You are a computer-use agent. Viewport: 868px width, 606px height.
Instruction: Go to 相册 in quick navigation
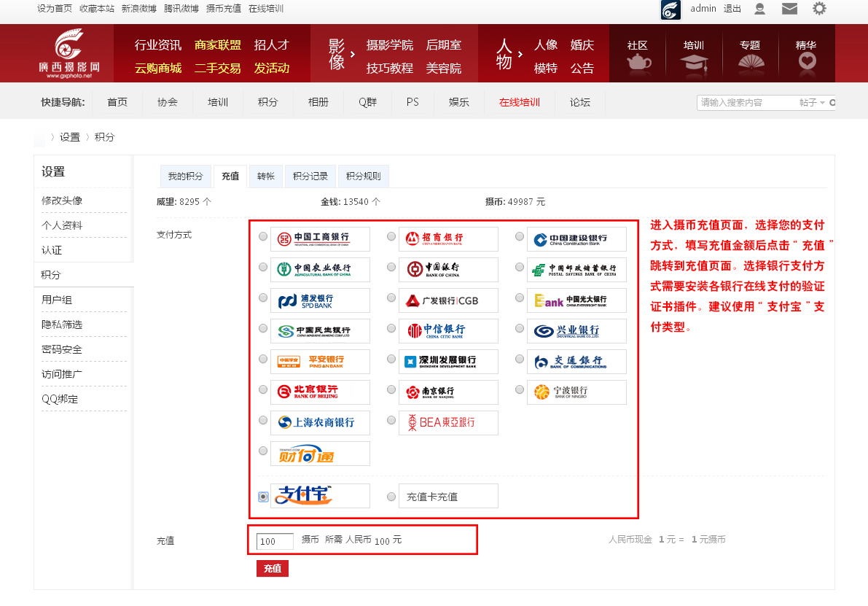pyautogui.click(x=318, y=103)
